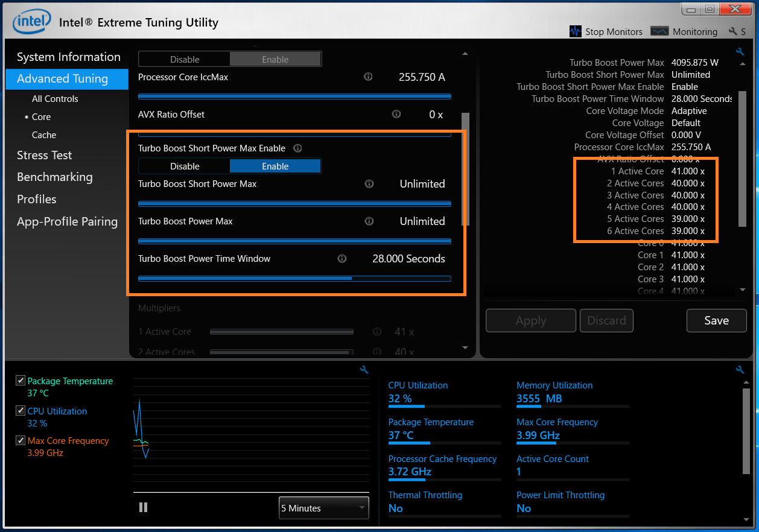Click the Stop Monitors waveform icon
The width and height of the screenshot is (759, 532).
click(576, 31)
